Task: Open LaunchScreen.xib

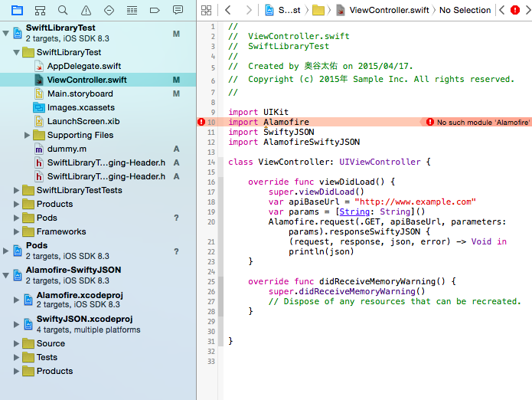Action: [x=83, y=121]
